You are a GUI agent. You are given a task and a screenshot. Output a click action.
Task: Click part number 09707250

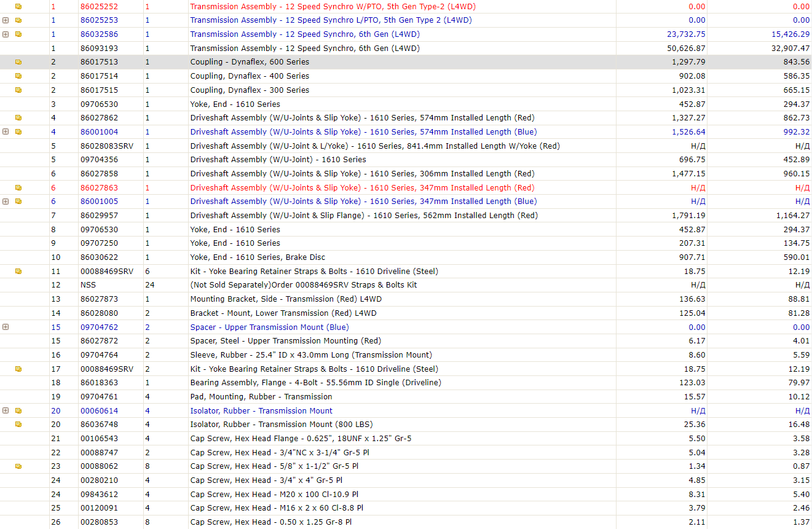99,243
